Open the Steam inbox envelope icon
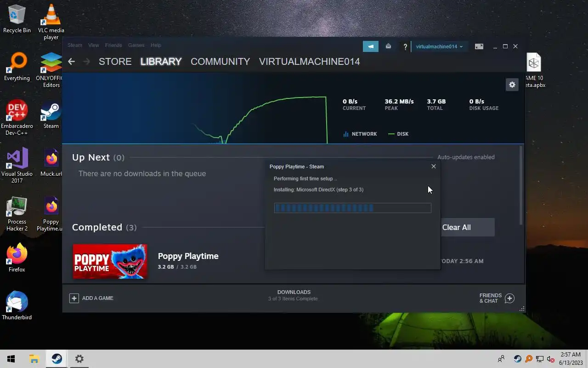 pos(388,46)
